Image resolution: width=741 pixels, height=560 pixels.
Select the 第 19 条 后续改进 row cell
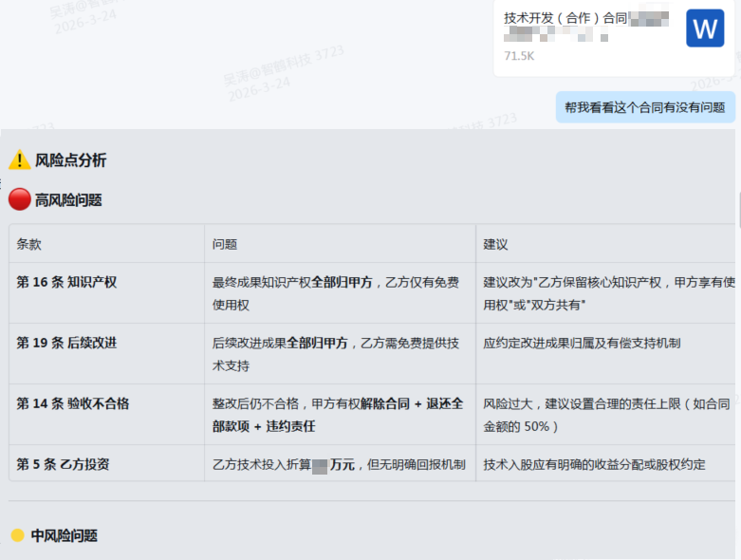66,343
